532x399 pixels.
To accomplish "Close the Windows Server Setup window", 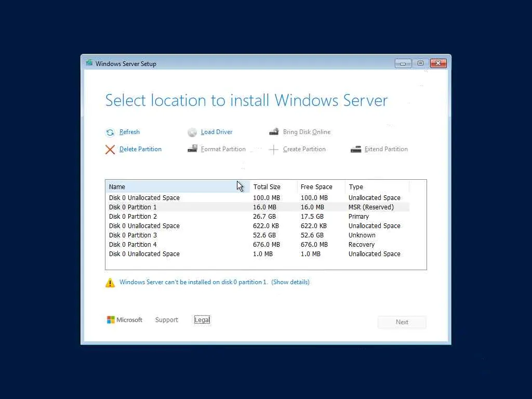I will (438, 63).
